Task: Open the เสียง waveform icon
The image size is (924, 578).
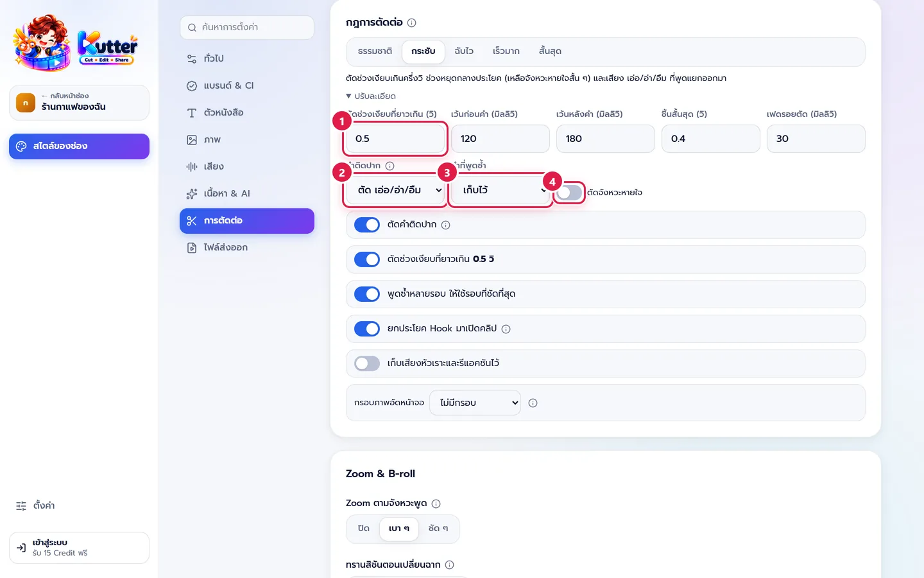Action: [191, 166]
